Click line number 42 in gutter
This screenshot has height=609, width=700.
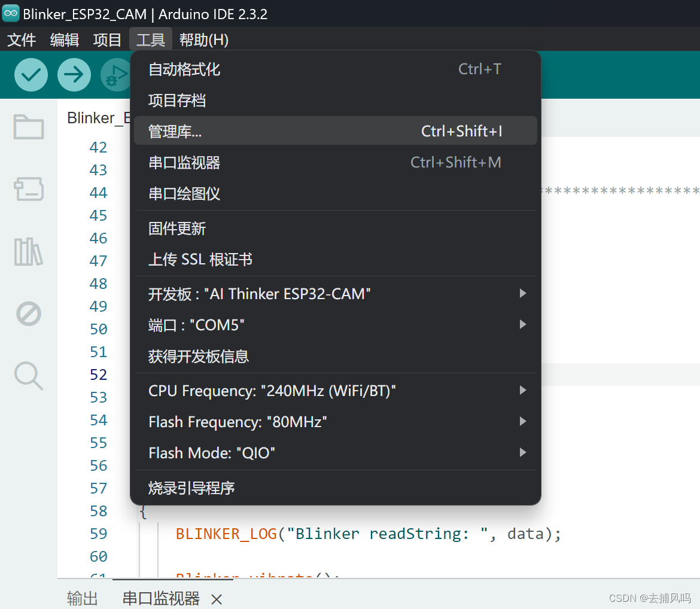[x=98, y=147]
